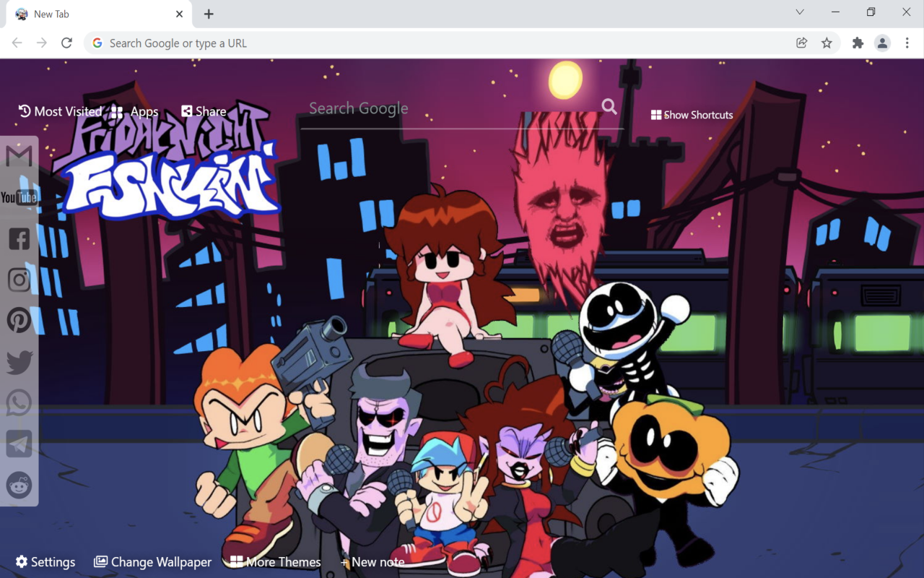Open the Chrome profile avatar
Viewport: 924px width, 578px height.
(x=882, y=43)
